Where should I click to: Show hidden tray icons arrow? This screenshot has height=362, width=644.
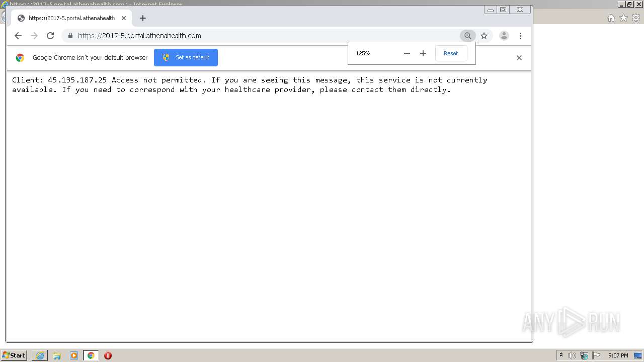coord(561,355)
